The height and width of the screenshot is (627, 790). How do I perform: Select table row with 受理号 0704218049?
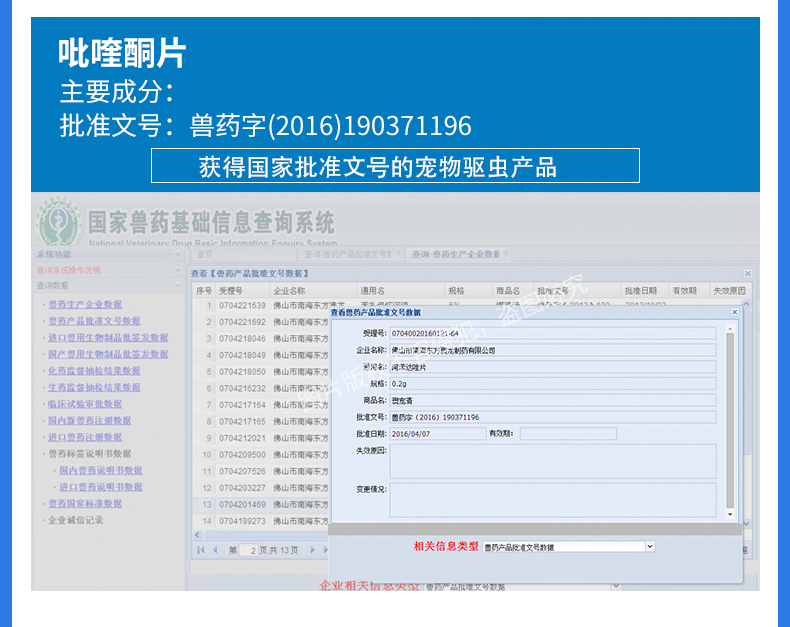point(260,355)
